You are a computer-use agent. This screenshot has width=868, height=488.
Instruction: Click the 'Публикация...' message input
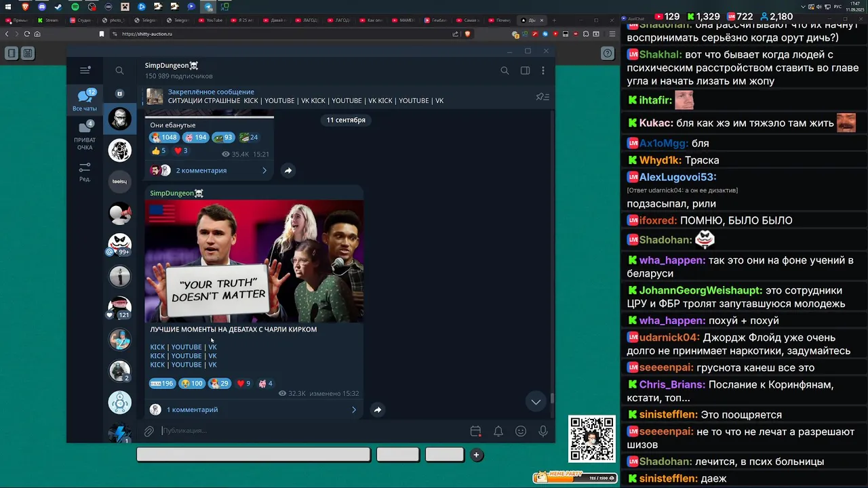point(312,431)
